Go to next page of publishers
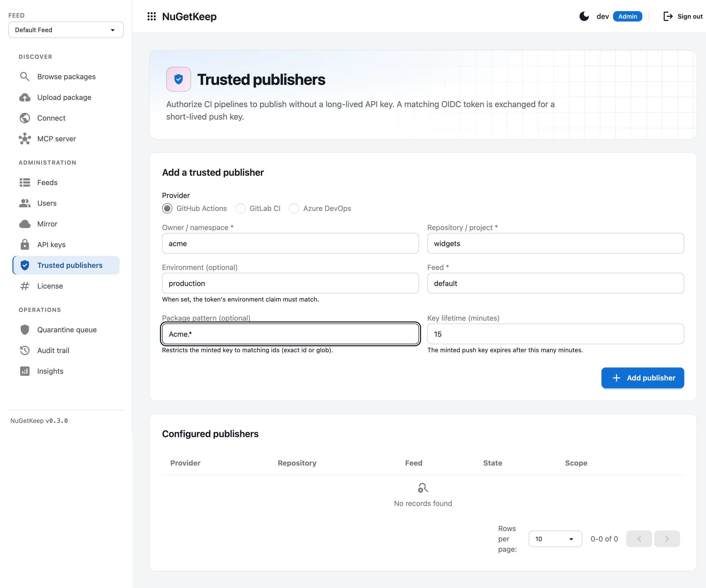 pyautogui.click(x=667, y=539)
